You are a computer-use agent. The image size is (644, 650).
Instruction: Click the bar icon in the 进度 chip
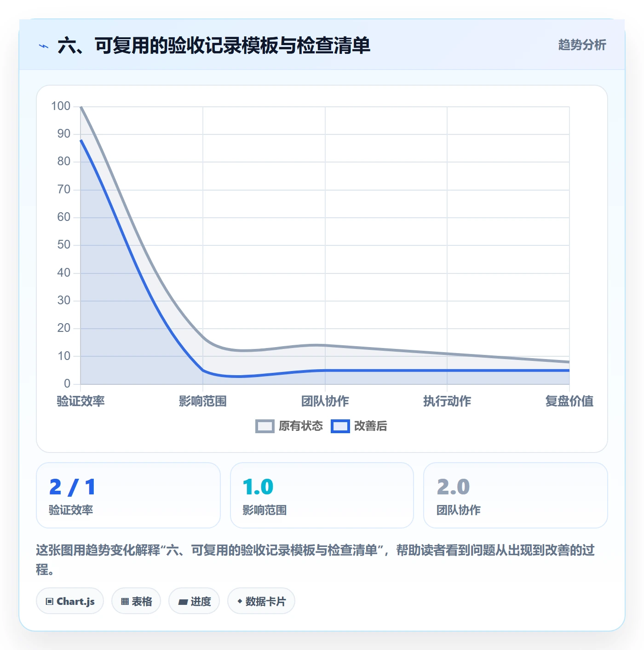(x=183, y=602)
